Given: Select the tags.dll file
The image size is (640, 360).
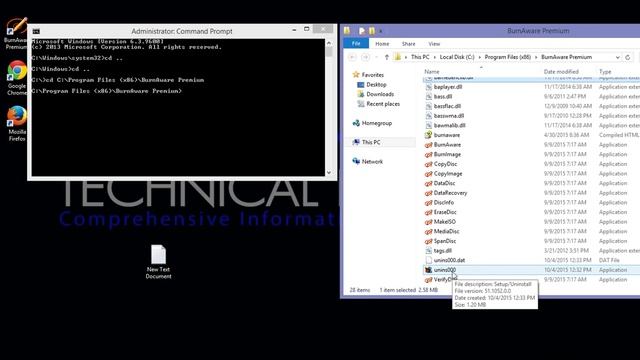Looking at the screenshot, I should pyautogui.click(x=442, y=251).
